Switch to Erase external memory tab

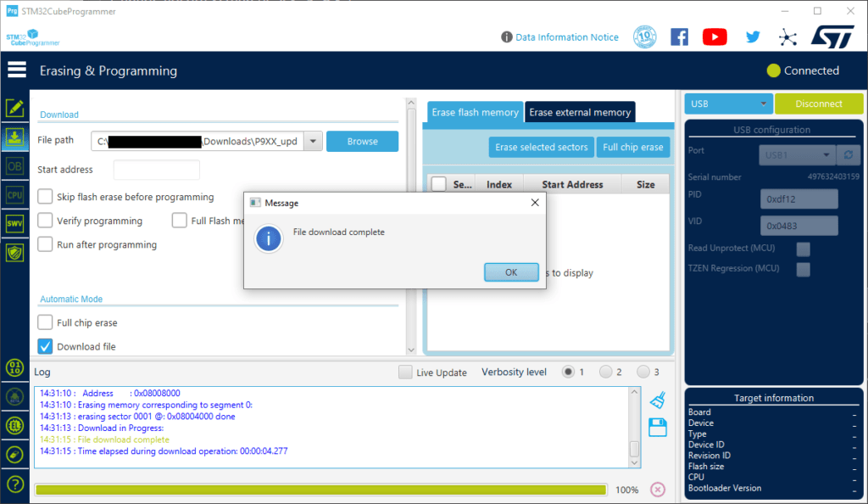click(580, 112)
